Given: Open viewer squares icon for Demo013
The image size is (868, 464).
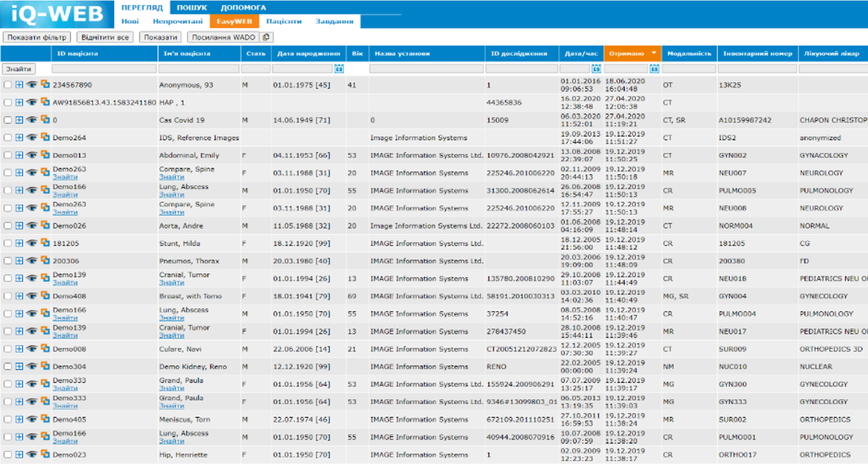Looking at the screenshot, I should point(45,155).
